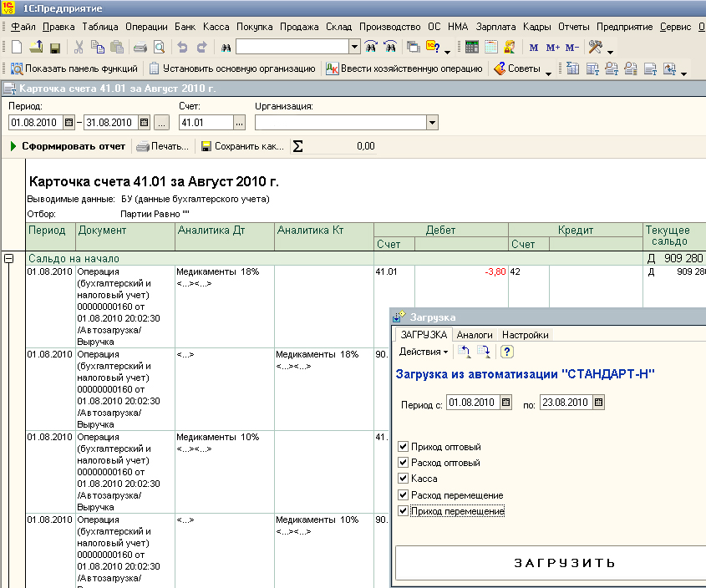
Task: Open the Организация dropdown arrow
Action: tap(432, 123)
